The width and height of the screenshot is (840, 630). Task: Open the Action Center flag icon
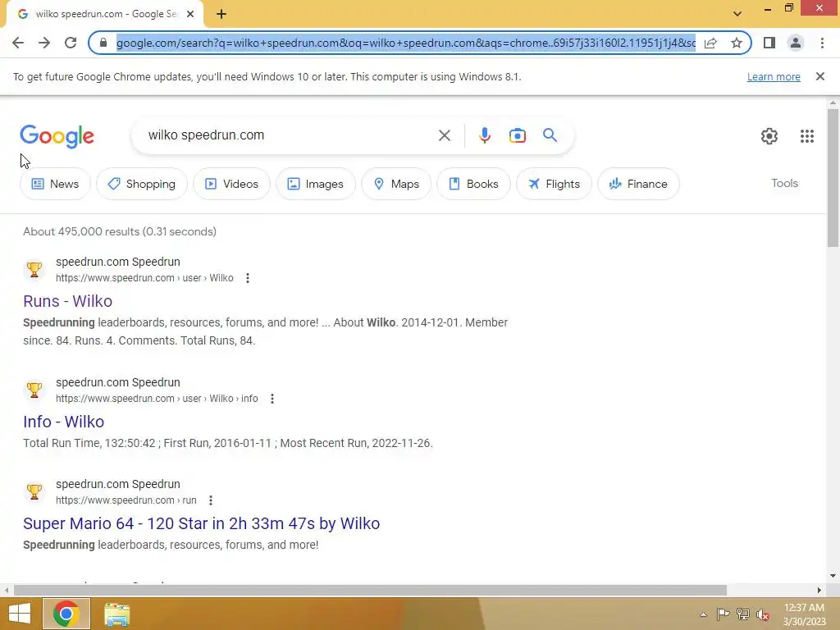click(724, 614)
